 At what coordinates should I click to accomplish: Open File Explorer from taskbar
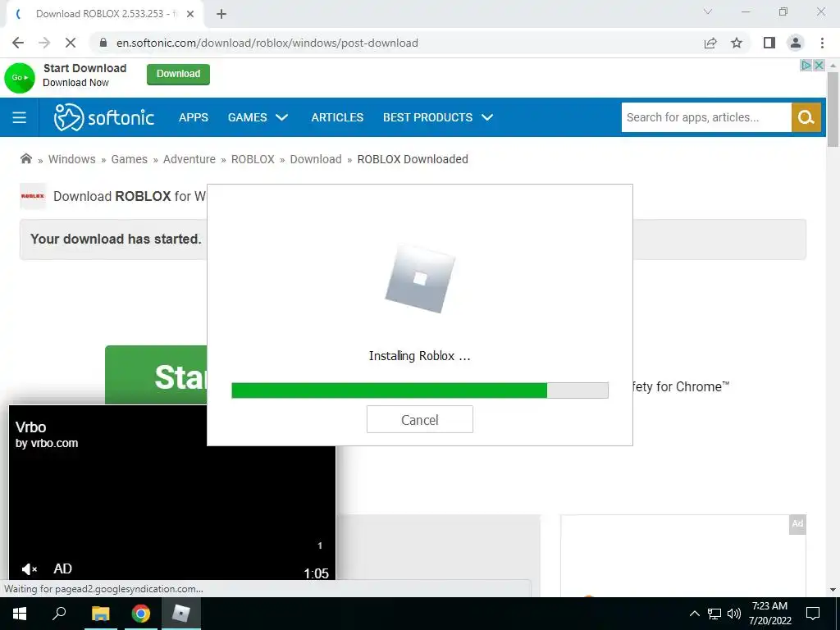pyautogui.click(x=100, y=614)
